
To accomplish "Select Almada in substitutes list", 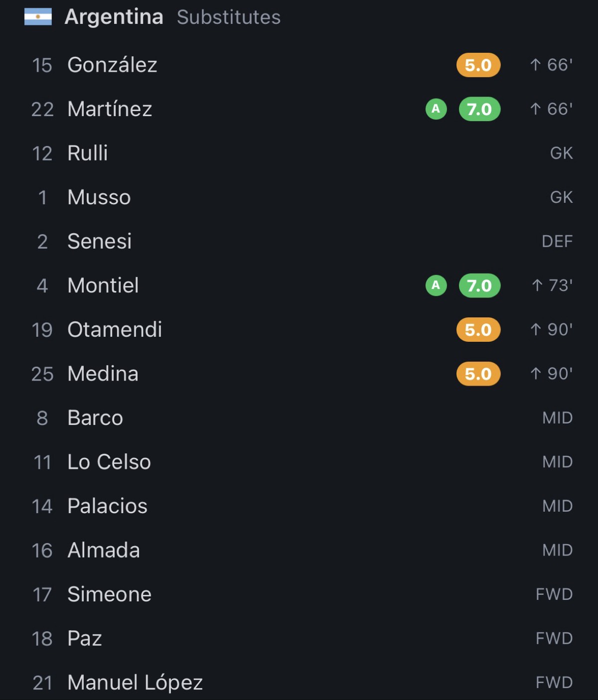I will 299,550.
